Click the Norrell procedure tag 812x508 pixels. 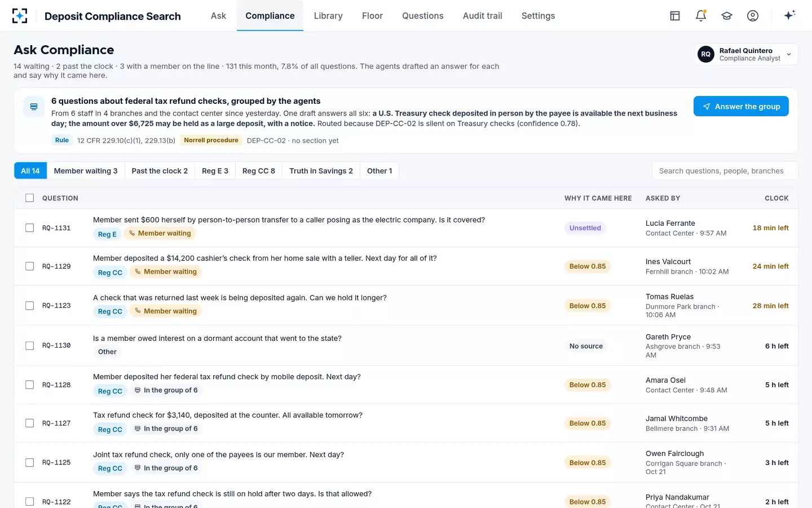point(211,140)
